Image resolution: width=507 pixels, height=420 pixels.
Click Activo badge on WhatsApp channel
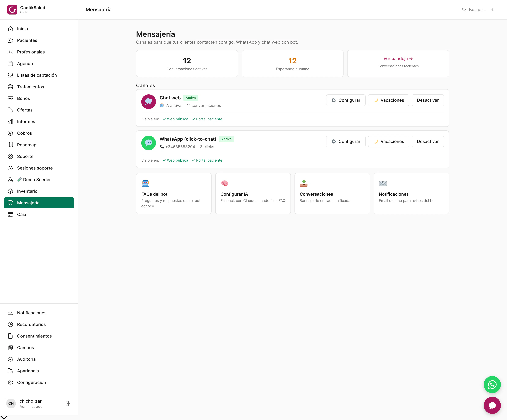(x=226, y=139)
